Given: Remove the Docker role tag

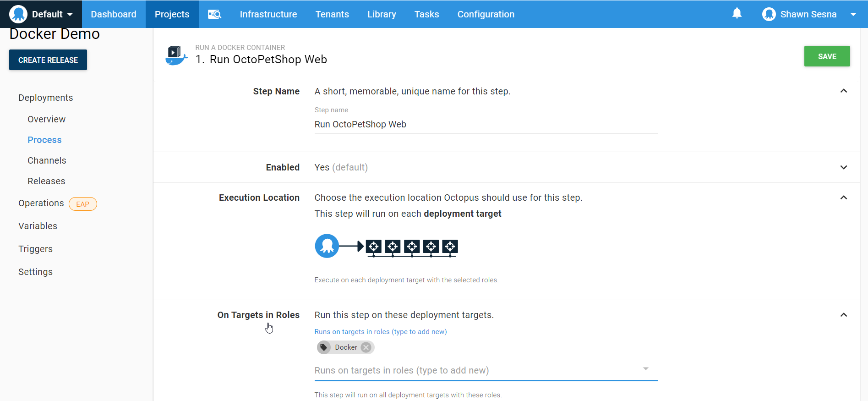Looking at the screenshot, I should 366,347.
